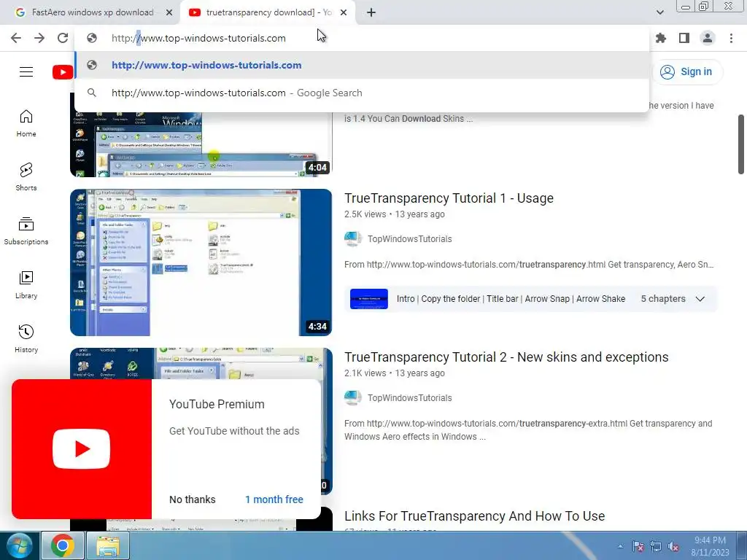Open the Chrome extensions puzzle icon
Image resolution: width=747 pixels, height=560 pixels.
(x=661, y=38)
